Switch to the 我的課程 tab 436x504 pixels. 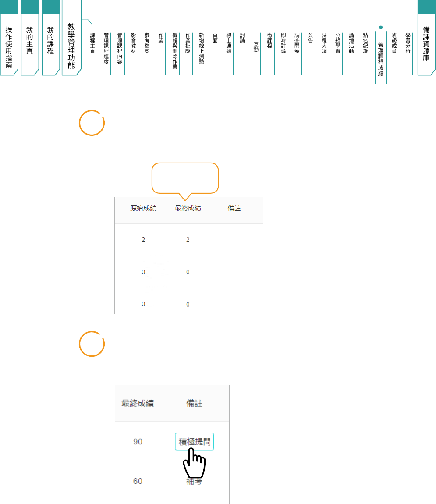(x=50, y=39)
